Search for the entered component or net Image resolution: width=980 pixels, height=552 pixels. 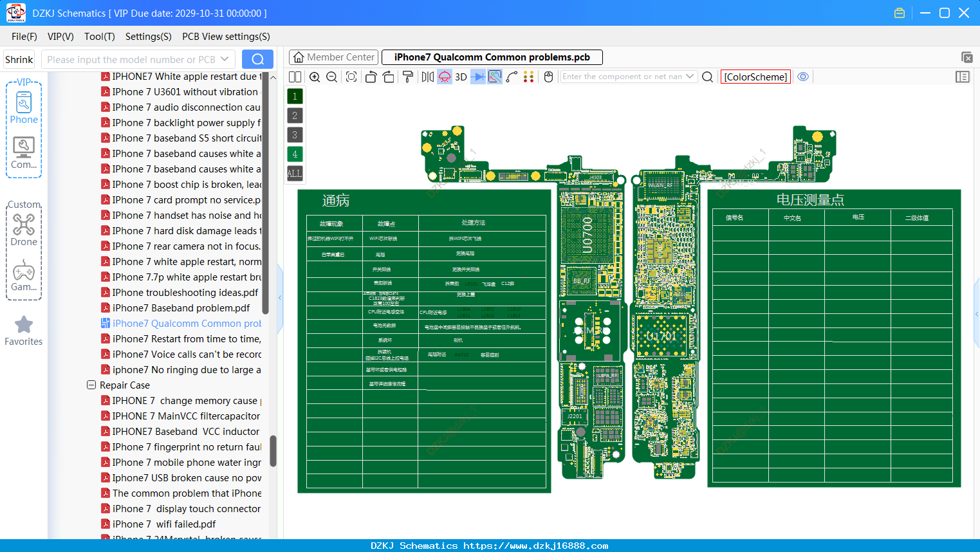707,77
